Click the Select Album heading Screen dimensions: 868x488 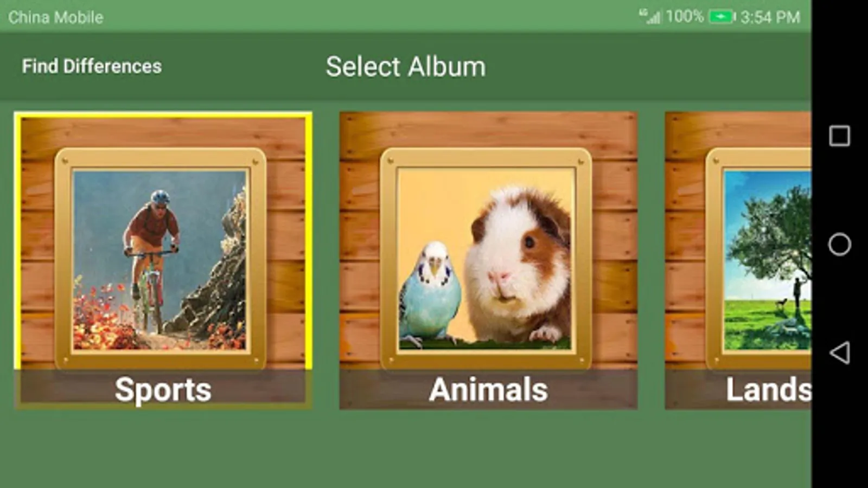[x=406, y=67]
